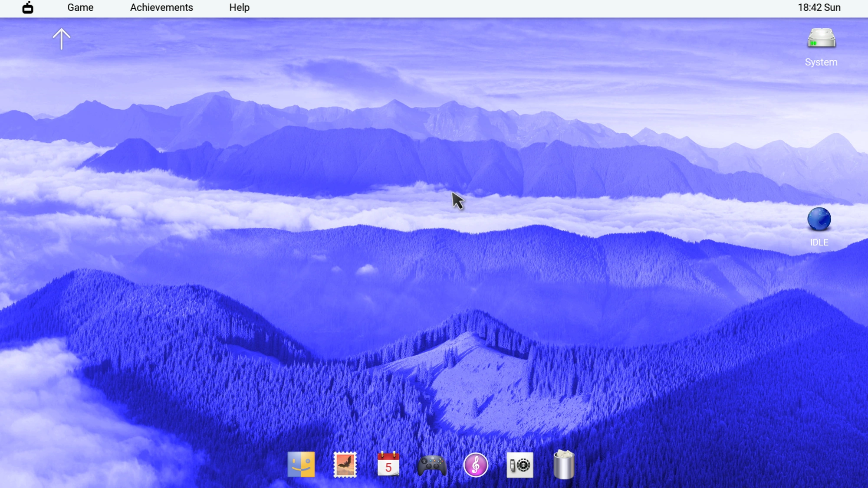This screenshot has width=868, height=488.
Task: Open the Game menu
Action: tap(80, 8)
